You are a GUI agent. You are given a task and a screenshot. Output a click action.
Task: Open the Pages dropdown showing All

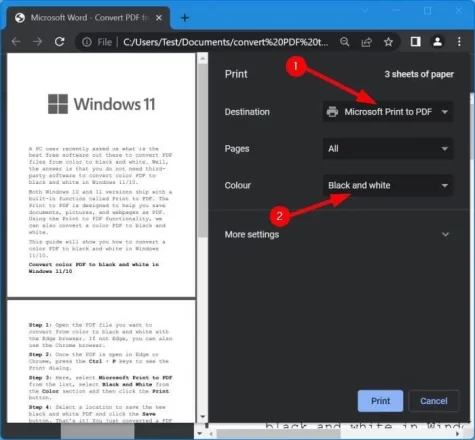(x=388, y=149)
